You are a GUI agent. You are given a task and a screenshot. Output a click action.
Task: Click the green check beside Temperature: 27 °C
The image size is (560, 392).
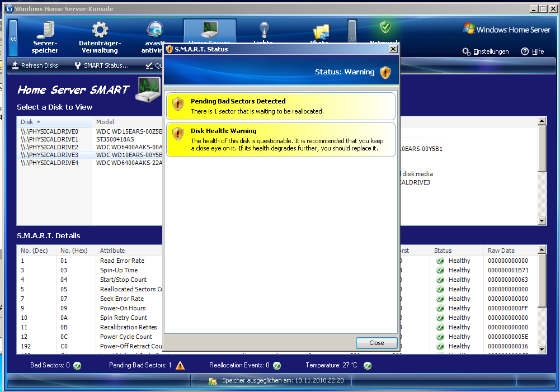tap(368, 366)
